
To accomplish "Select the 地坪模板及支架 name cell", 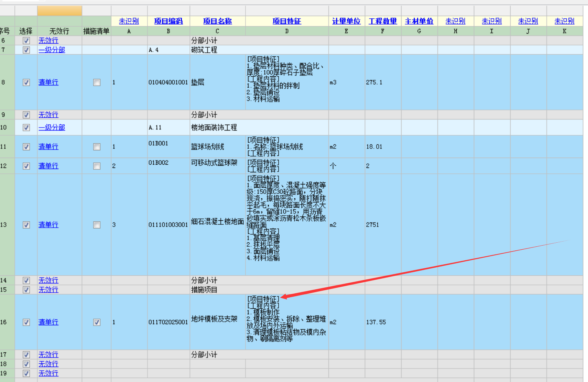I will click(217, 322).
